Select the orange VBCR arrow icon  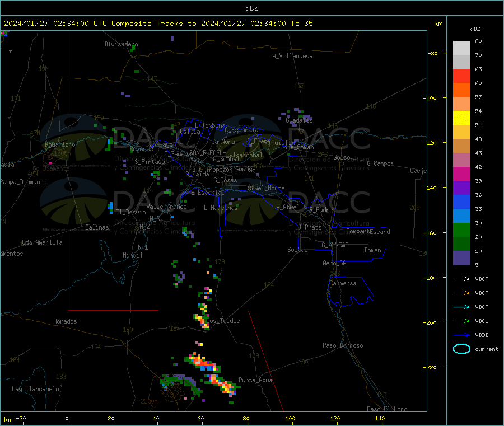pos(461,293)
